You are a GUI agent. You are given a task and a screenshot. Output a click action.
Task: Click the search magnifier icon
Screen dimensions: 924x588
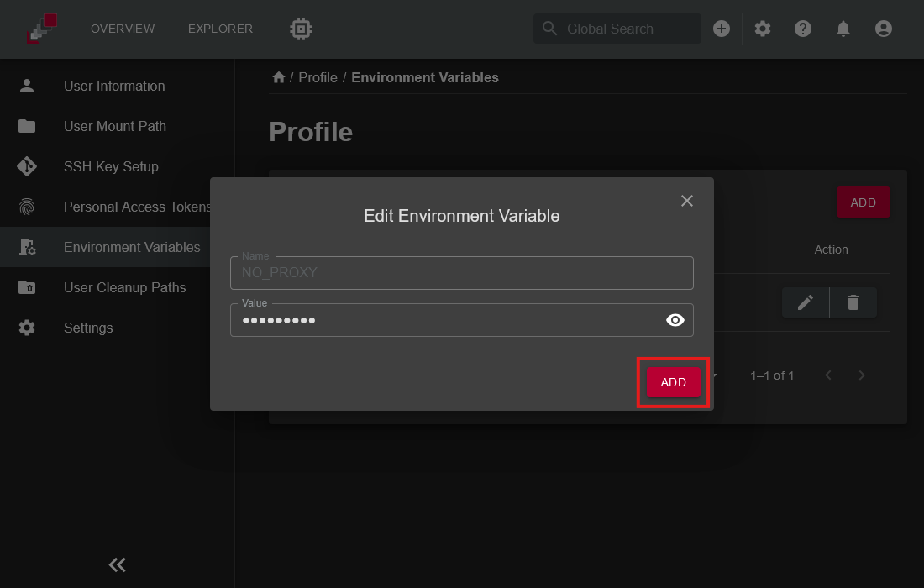[x=549, y=29]
